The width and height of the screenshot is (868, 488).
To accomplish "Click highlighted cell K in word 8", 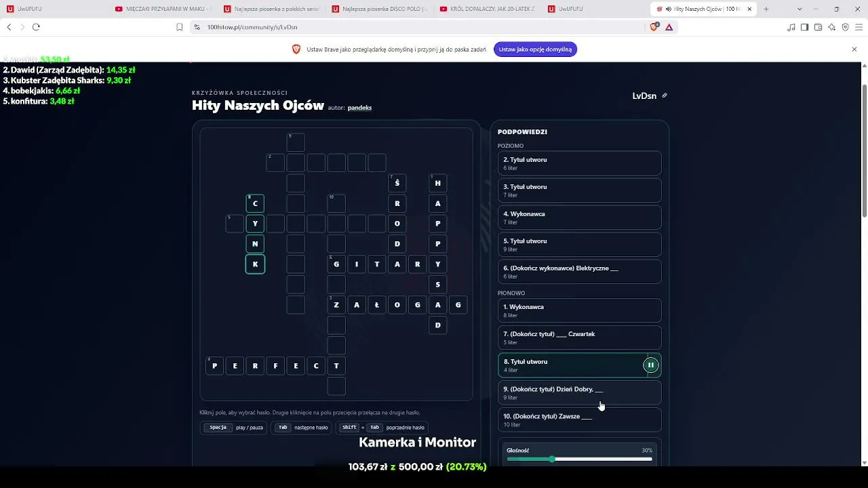I will (x=255, y=264).
